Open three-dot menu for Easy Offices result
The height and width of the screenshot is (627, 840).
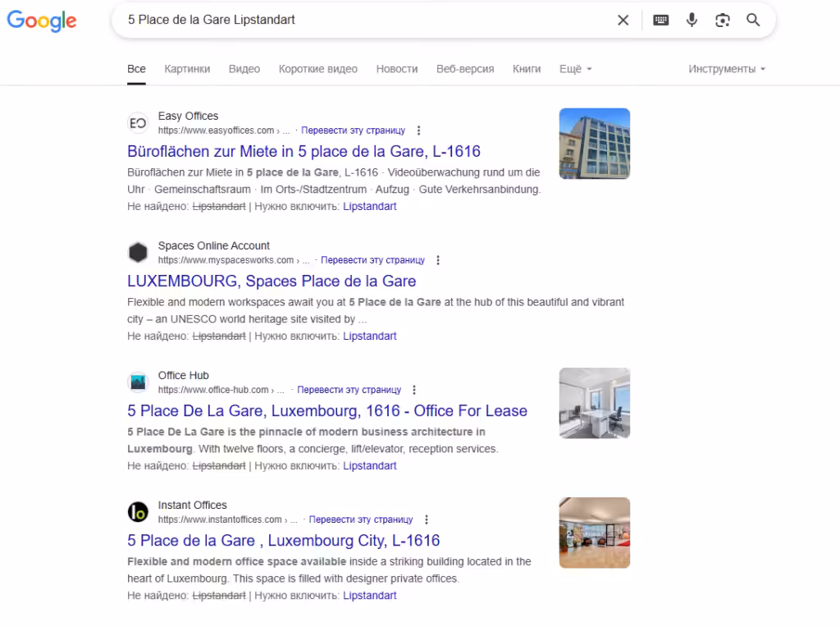(418, 130)
